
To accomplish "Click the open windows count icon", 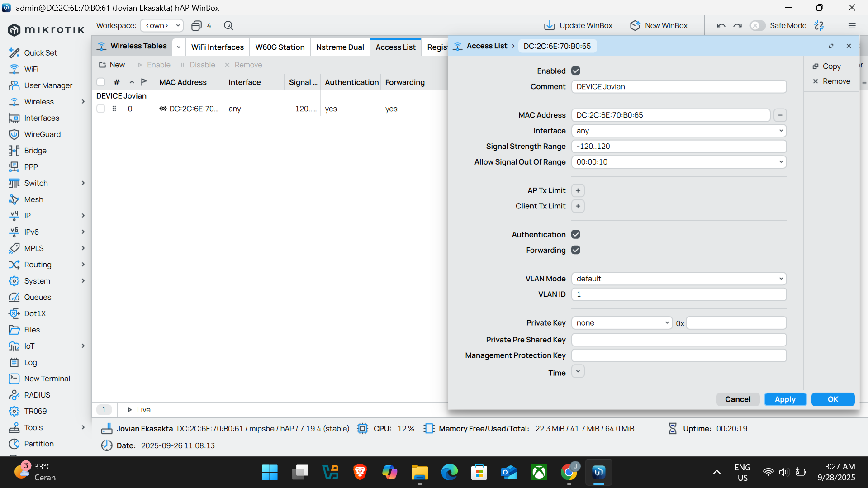I will coord(196,26).
